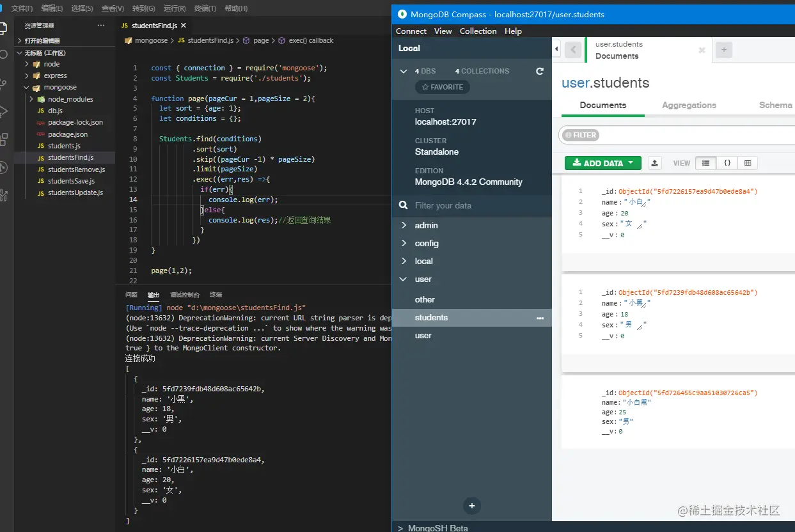This screenshot has width=795, height=532.
Task: Open students.js in explorer
Action: pos(64,146)
